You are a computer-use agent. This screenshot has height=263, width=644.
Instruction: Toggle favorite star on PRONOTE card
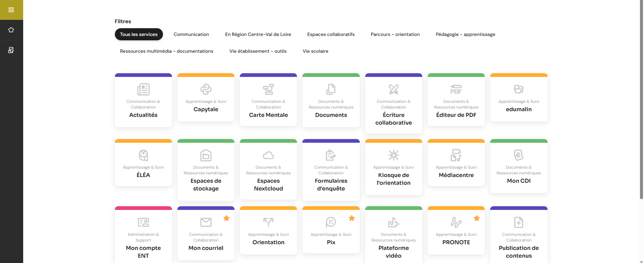coord(477,218)
